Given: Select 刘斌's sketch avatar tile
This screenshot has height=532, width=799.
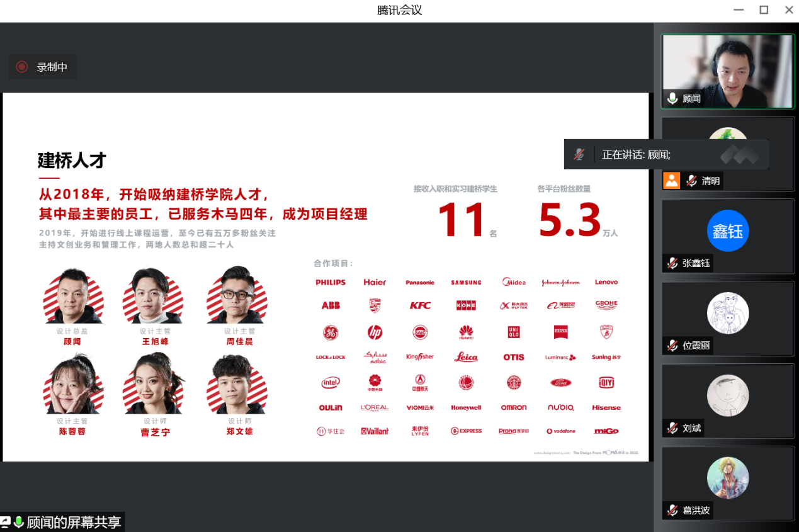Looking at the screenshot, I should 727,395.
